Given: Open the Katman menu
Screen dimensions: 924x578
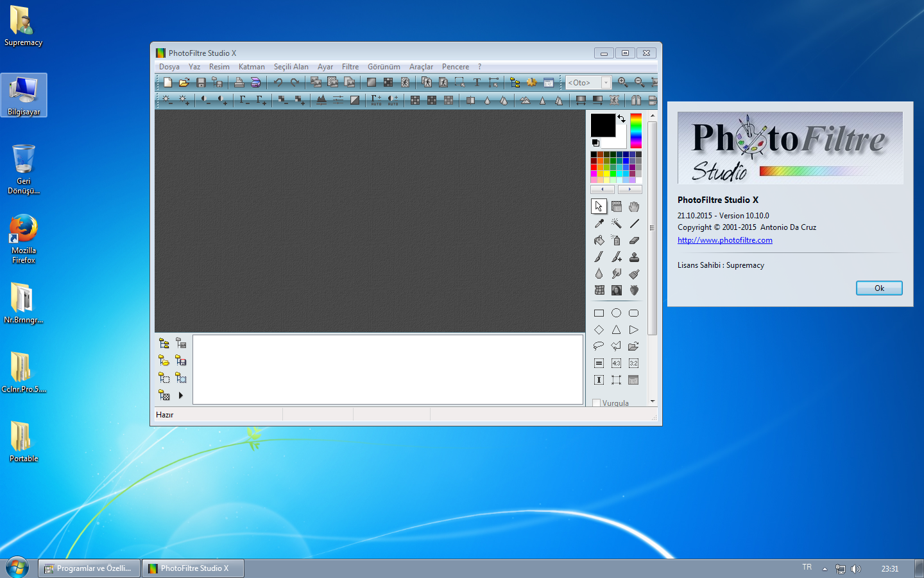Looking at the screenshot, I should coord(252,67).
